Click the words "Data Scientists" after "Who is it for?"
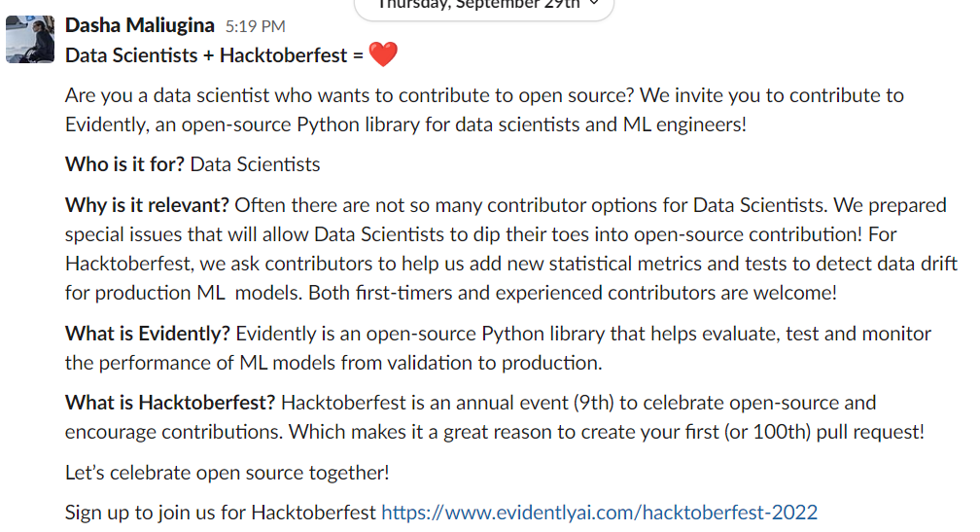Screen dimensions: 980x532 click(255, 164)
